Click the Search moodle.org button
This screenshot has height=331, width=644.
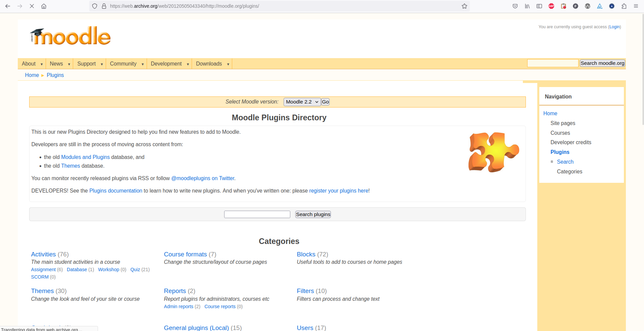point(602,63)
